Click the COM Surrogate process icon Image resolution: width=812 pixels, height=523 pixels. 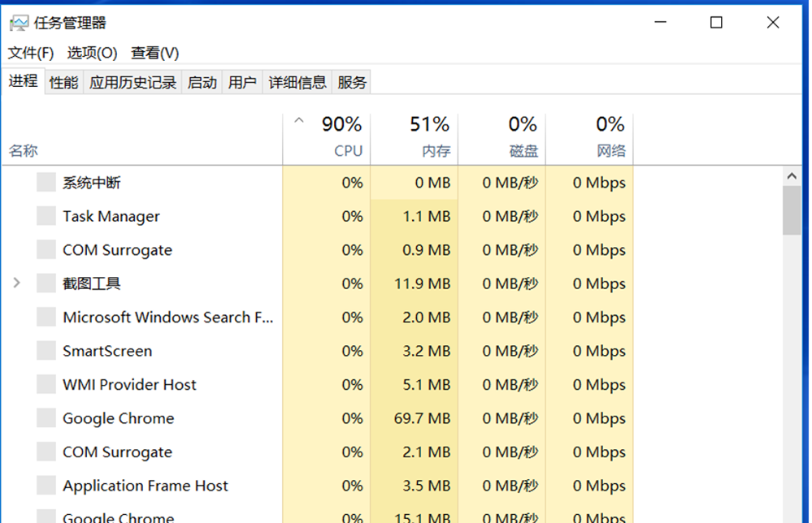pos(46,249)
